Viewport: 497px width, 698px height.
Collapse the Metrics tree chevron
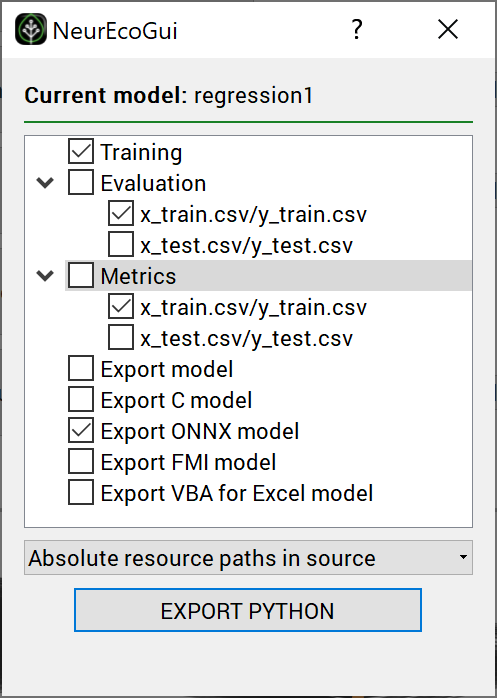[45, 276]
